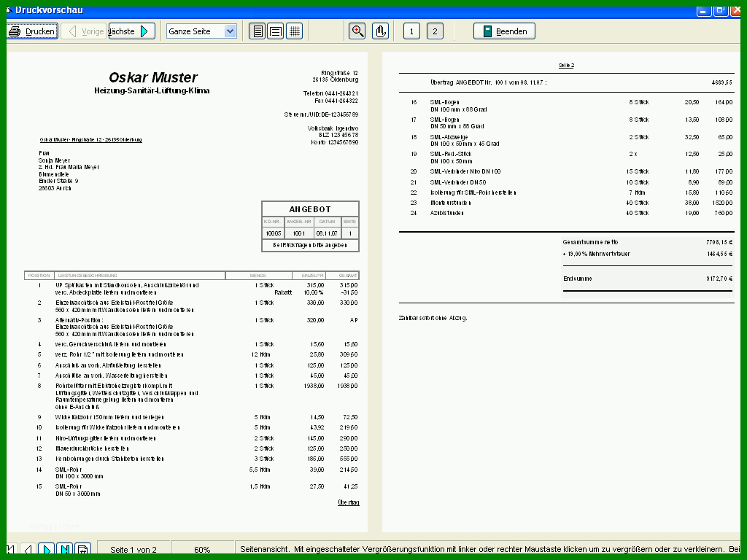Click the disabled Vorige button
The width and height of the screenshot is (747, 560).
tap(85, 31)
